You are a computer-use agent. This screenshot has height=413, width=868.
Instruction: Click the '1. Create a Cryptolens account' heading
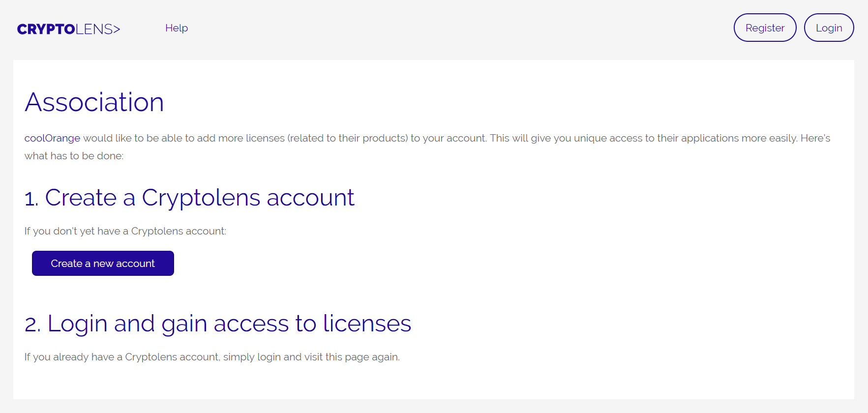tap(189, 198)
